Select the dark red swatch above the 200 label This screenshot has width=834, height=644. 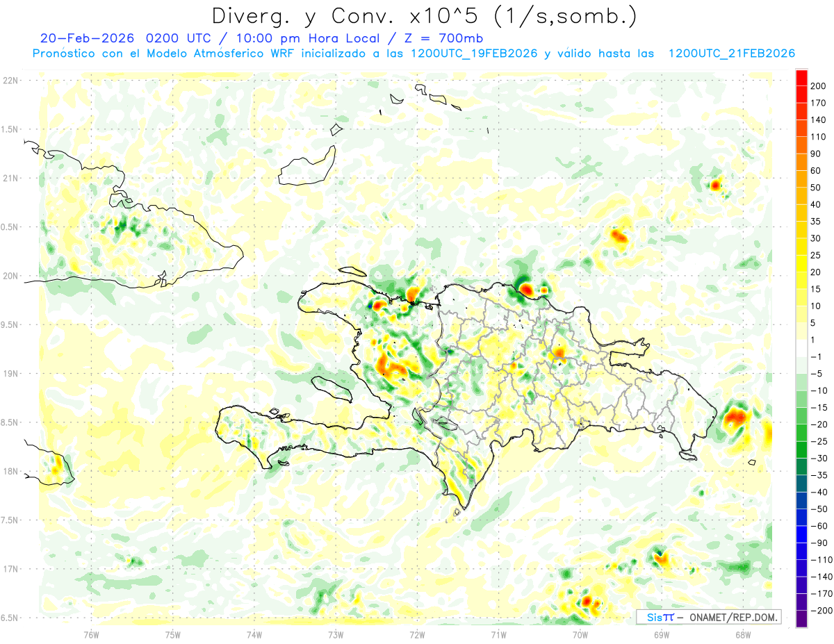coord(801,77)
